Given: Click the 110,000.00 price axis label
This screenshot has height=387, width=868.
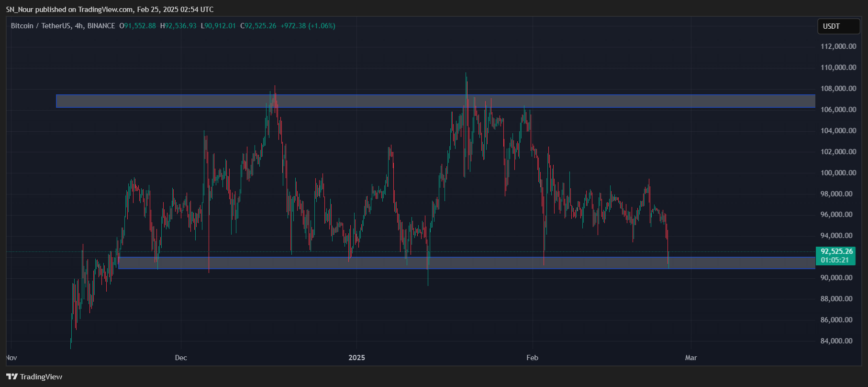Looking at the screenshot, I should click(x=838, y=68).
